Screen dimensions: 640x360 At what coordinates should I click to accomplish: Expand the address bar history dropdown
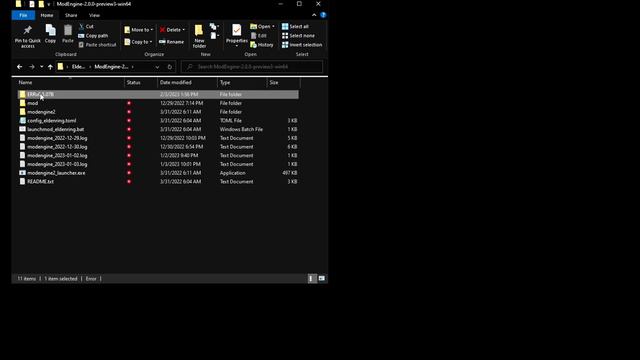click(157, 67)
